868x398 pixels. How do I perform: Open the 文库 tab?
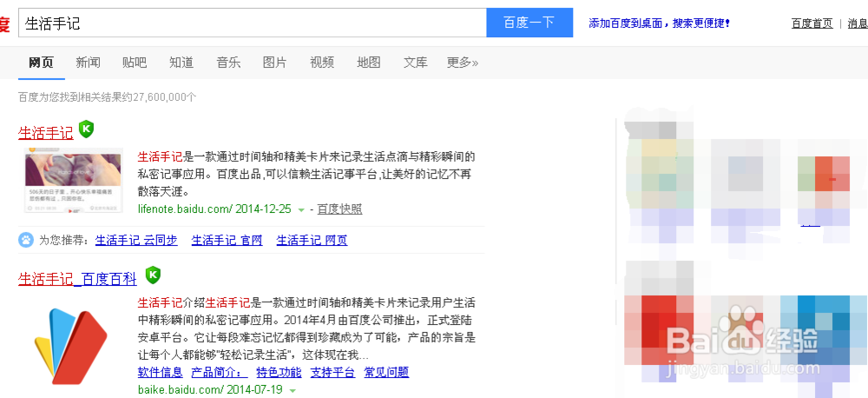(x=415, y=62)
